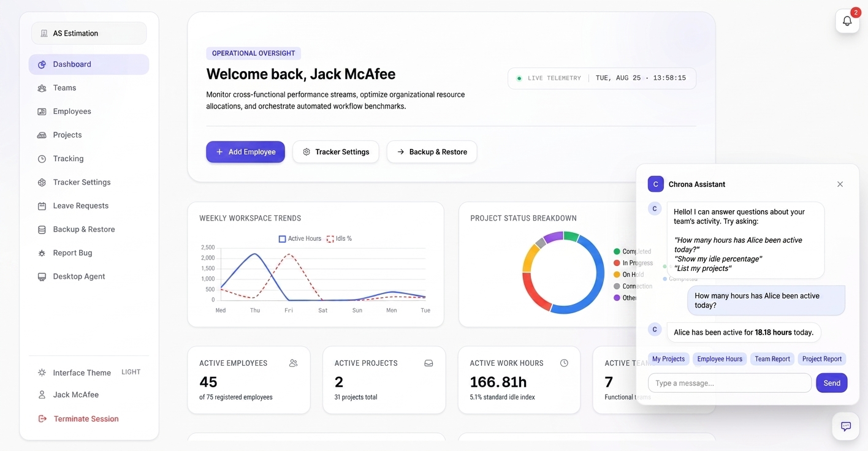
Task: Send the chat message
Action: 832,383
